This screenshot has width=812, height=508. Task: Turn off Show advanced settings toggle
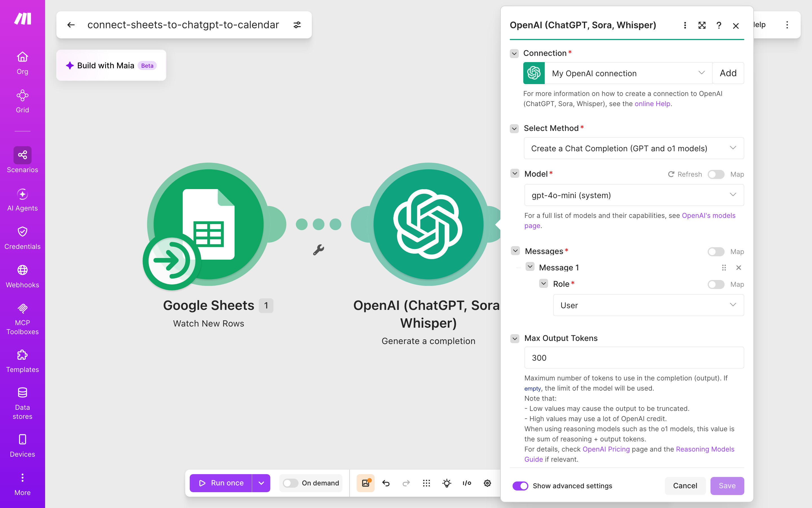pos(520,486)
